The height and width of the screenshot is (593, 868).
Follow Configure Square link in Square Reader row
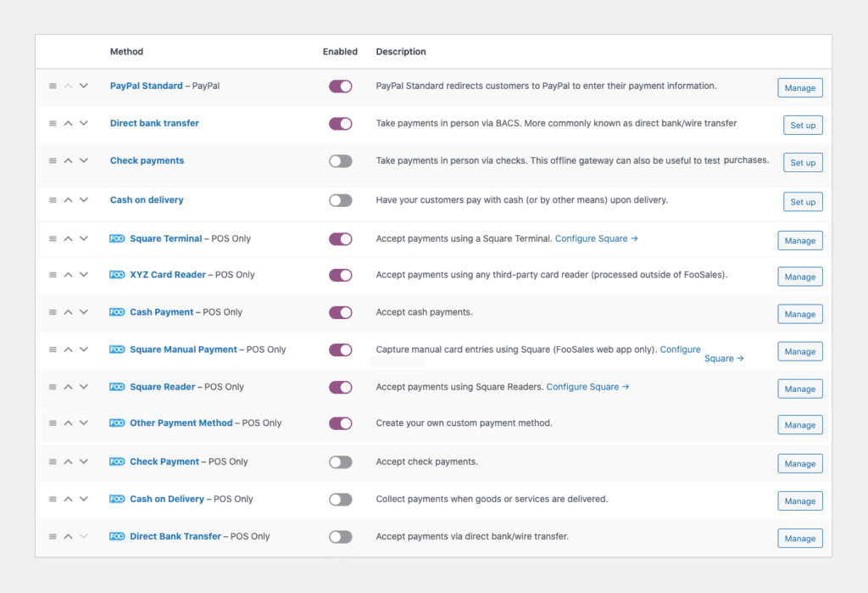pos(588,387)
